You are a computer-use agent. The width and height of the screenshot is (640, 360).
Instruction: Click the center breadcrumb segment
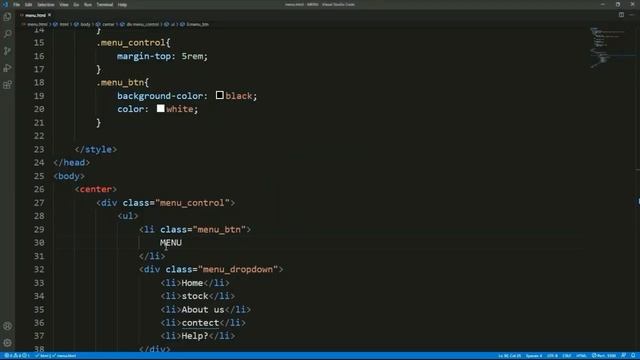pyautogui.click(x=106, y=24)
